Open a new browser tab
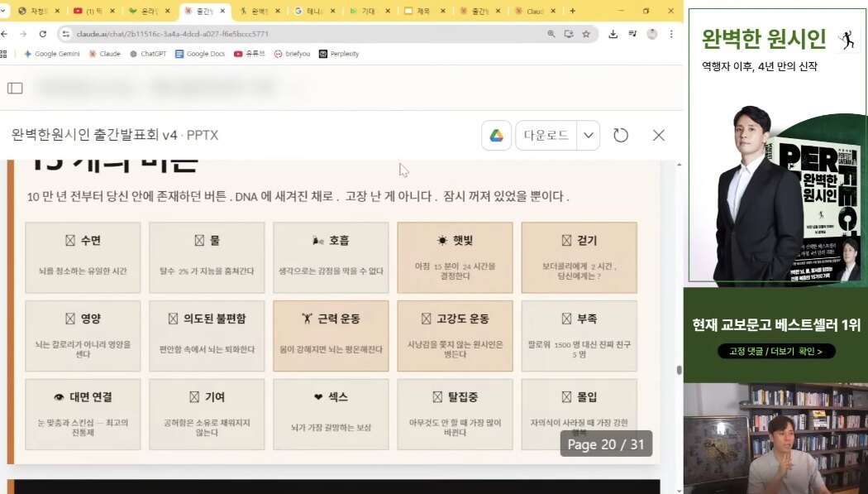 click(573, 12)
